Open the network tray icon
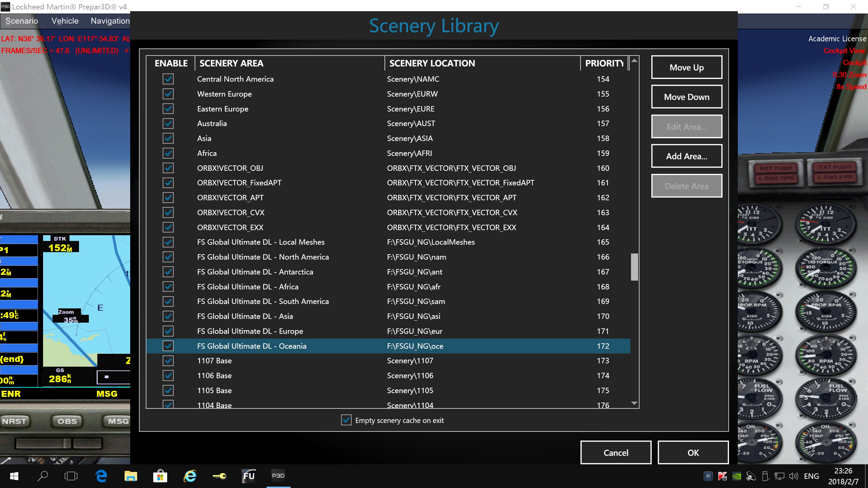 click(x=780, y=476)
